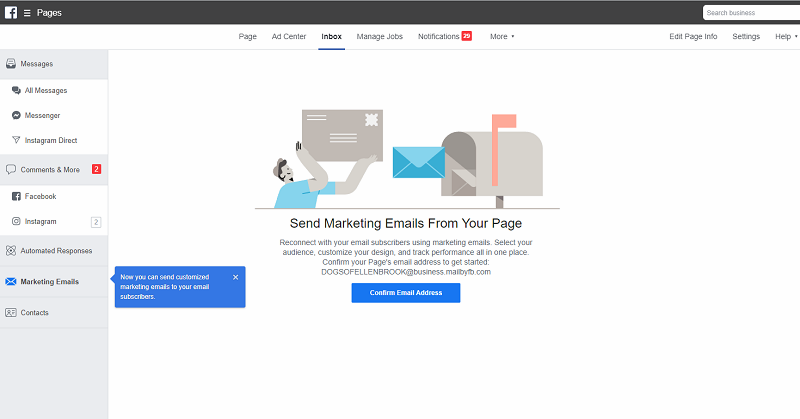Expand the More dropdown in page nav

[x=502, y=37]
